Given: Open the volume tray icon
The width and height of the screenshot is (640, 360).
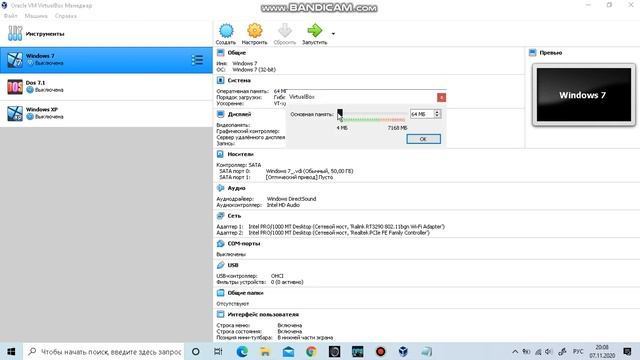Looking at the screenshot, I should 549,351.
